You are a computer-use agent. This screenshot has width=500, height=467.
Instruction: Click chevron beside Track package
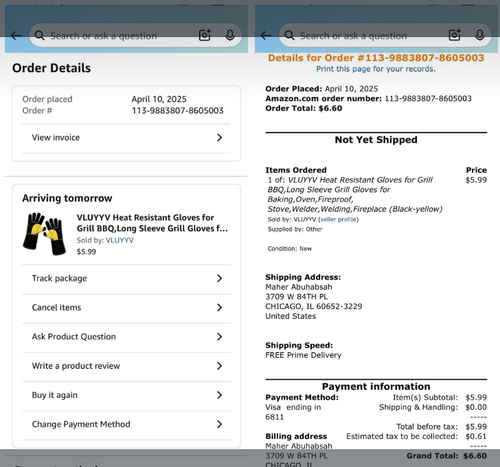tap(219, 278)
